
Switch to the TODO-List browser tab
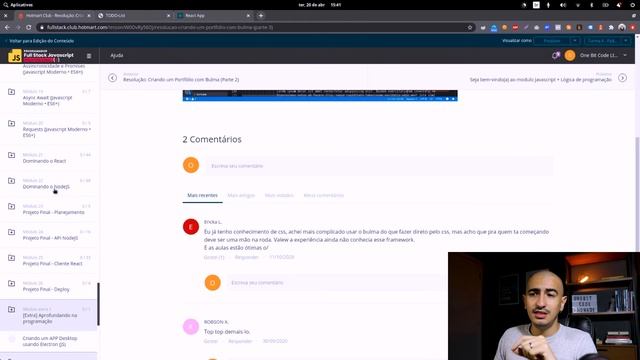pos(134,16)
